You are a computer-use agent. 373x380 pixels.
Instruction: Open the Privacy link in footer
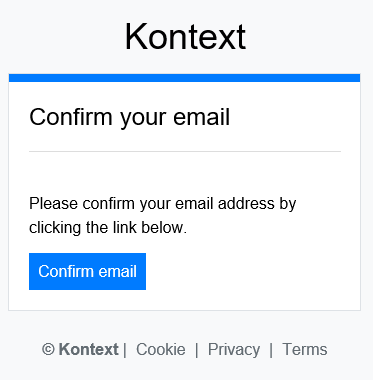pyautogui.click(x=234, y=350)
